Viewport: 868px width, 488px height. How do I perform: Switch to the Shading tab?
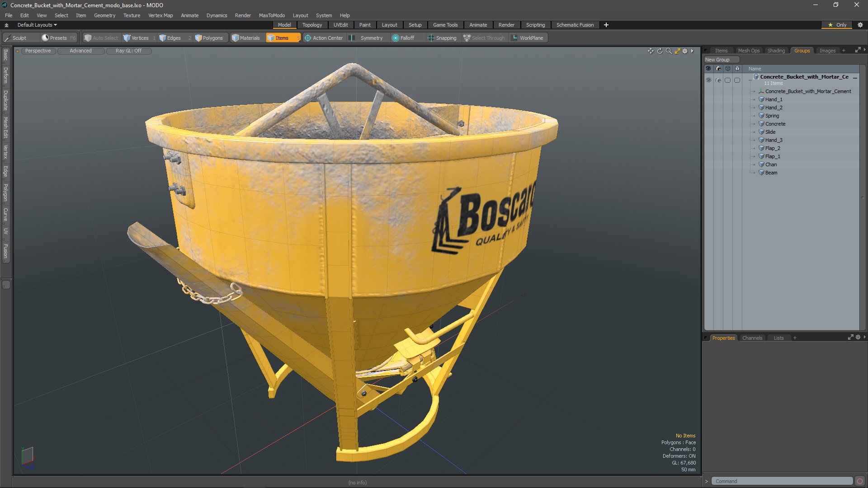pyautogui.click(x=776, y=51)
